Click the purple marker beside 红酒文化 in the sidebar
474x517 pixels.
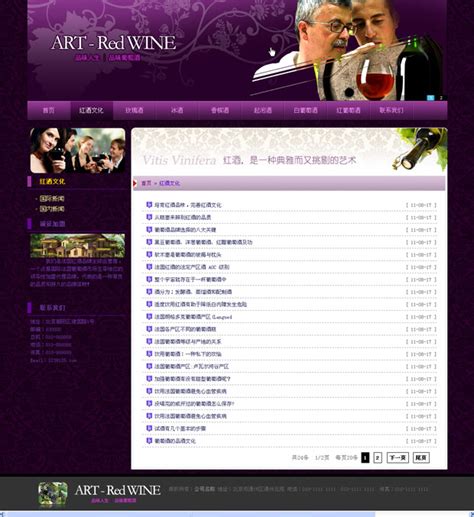click(x=29, y=182)
